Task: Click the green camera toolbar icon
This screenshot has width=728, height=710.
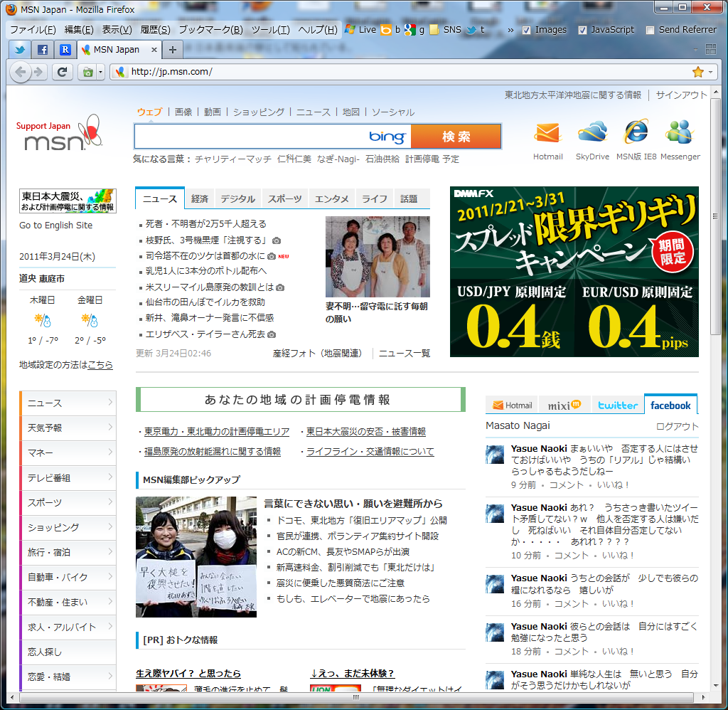Action: click(87, 72)
